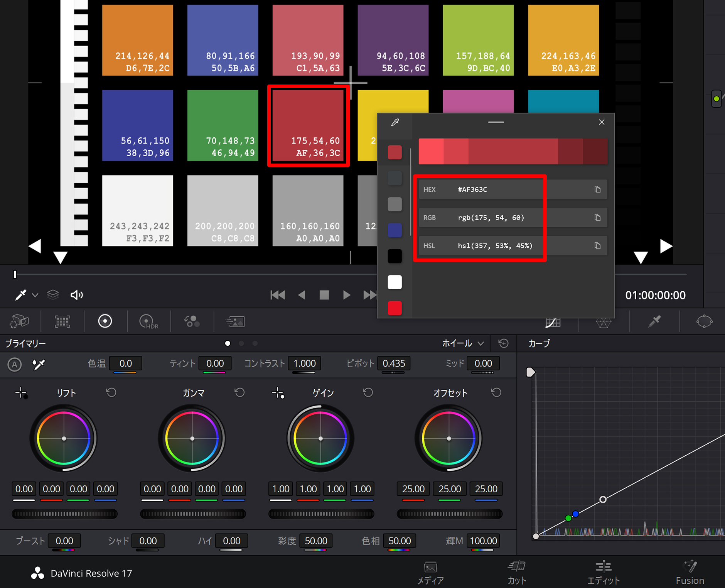Open the Motion Effects palette
This screenshot has height=588, width=725.
235,321
